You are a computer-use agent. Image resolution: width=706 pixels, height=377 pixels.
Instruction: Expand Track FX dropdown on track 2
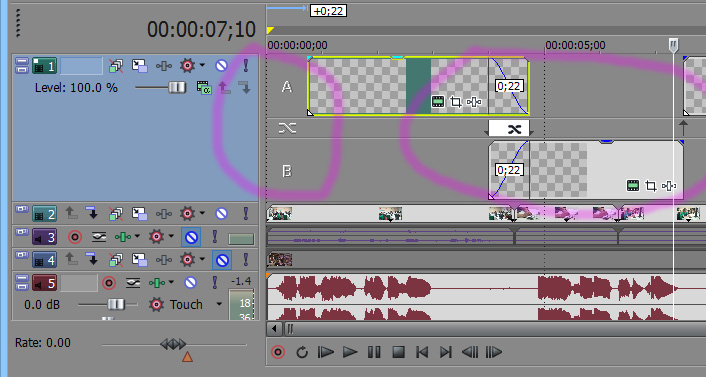[202, 213]
